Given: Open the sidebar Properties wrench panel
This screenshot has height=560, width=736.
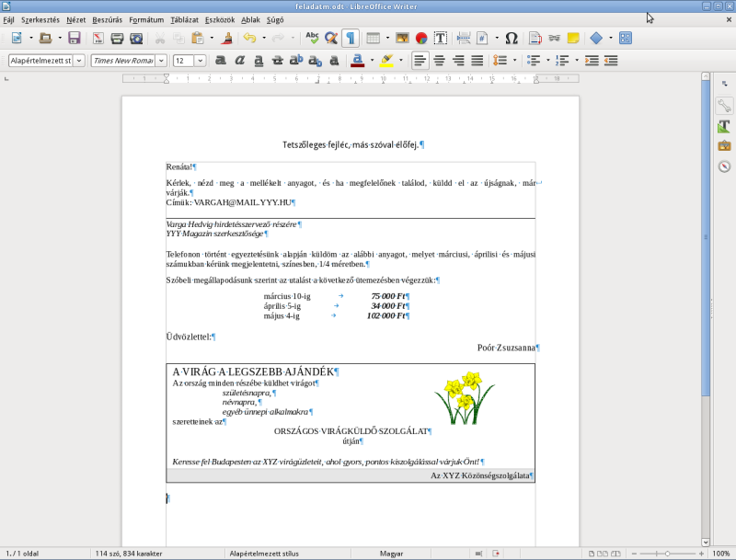Looking at the screenshot, I should click(724, 106).
